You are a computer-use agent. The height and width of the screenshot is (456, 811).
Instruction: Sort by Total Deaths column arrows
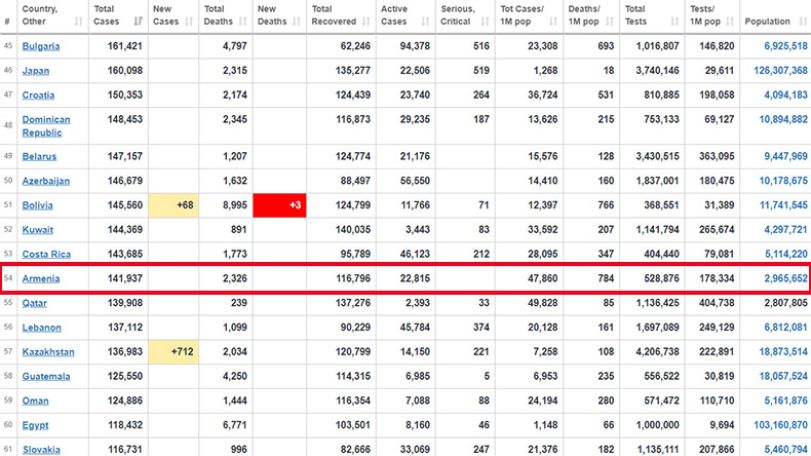tap(243, 21)
